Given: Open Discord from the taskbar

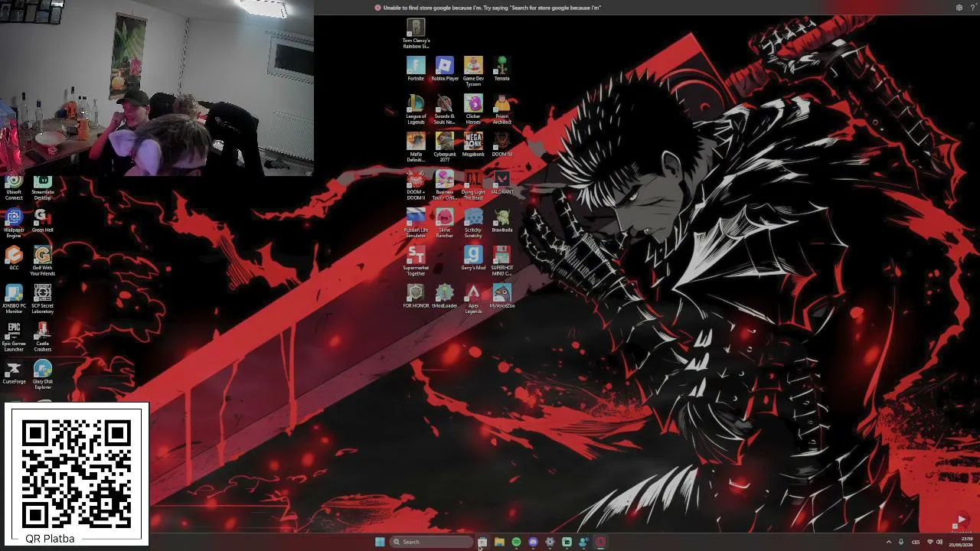Looking at the screenshot, I should (533, 542).
